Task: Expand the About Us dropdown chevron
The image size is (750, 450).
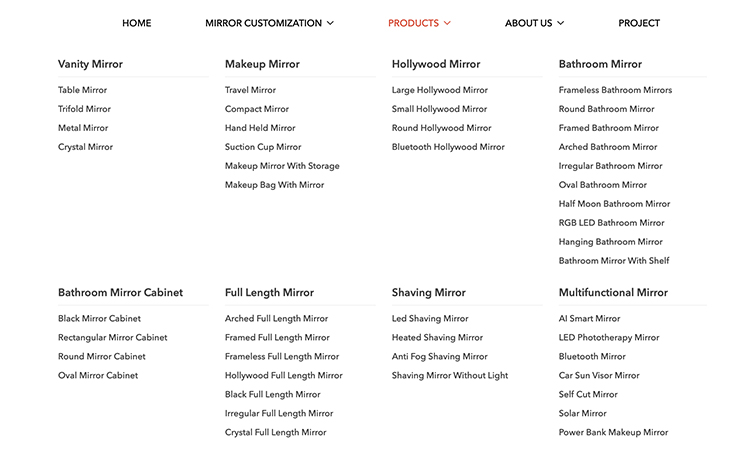Action: (560, 23)
